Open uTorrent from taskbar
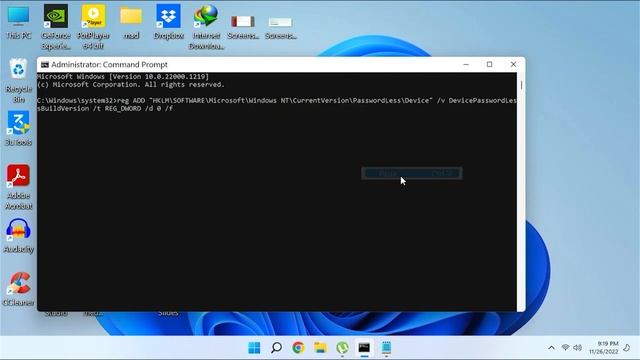640x360 pixels. coord(342,348)
